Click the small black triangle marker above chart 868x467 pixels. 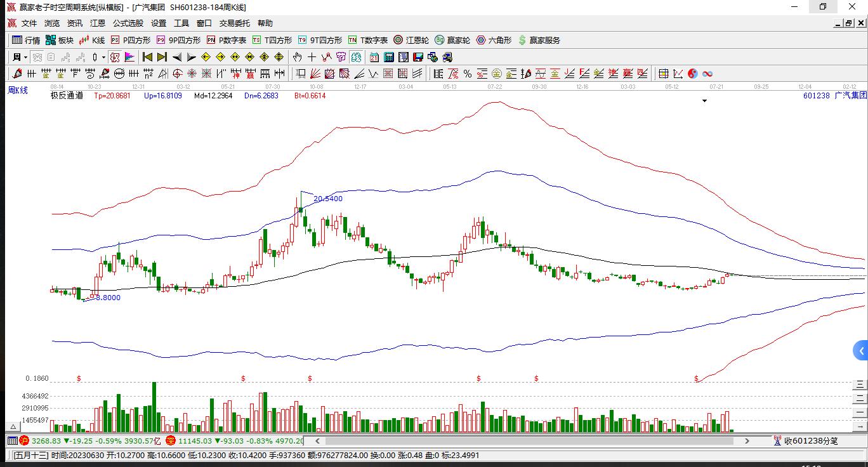coord(704,101)
